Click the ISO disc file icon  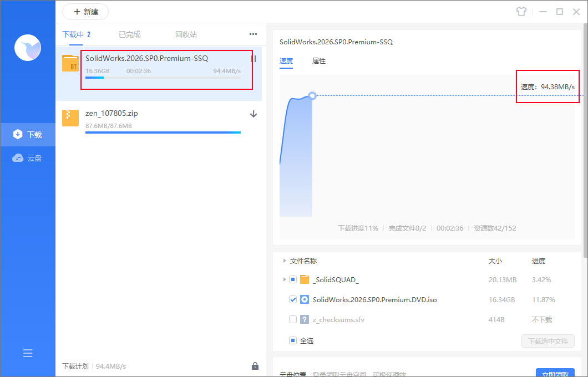tap(305, 299)
